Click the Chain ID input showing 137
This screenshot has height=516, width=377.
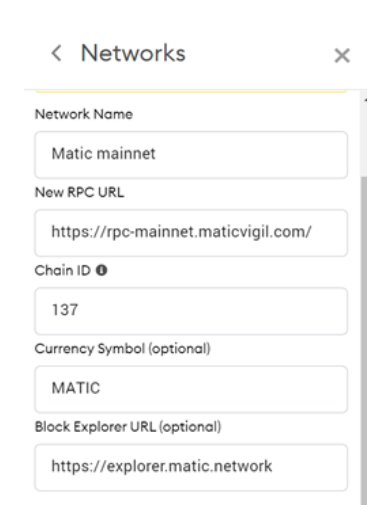click(191, 311)
